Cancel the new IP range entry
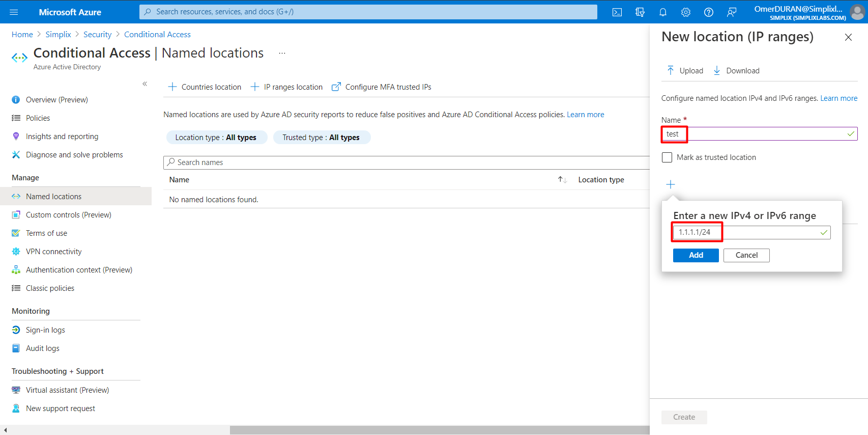 746,255
